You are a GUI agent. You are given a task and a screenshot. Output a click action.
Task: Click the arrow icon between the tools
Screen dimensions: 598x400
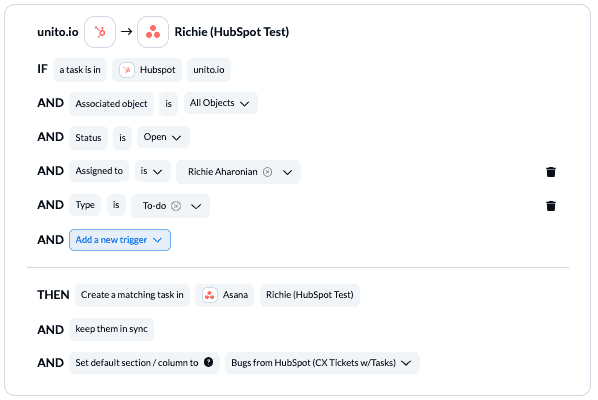point(127,32)
